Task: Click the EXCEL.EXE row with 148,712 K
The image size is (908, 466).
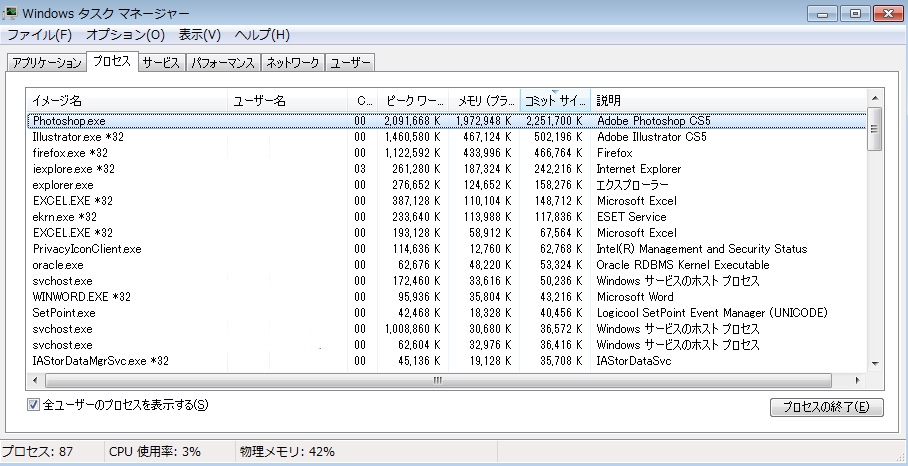Action: (446, 201)
